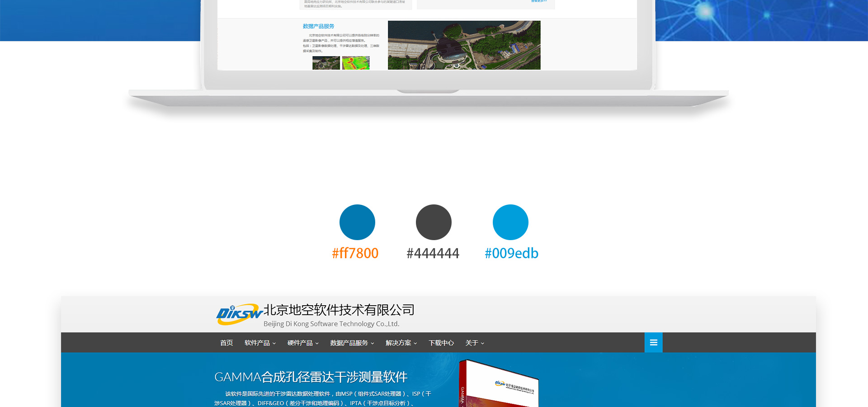The height and width of the screenshot is (407, 868).
Task: Open the 关于 dropdown menu
Action: 475,343
